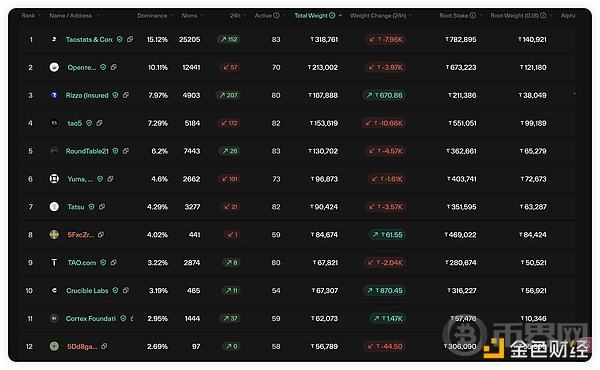Open the Crucible Labs validator page
600x370 pixels.
coord(87,290)
